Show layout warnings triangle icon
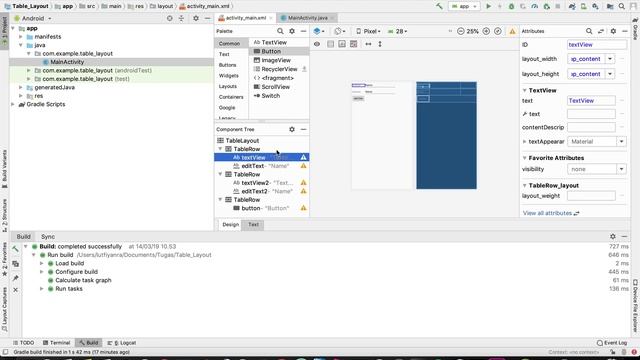The image size is (640, 360). tap(512, 31)
